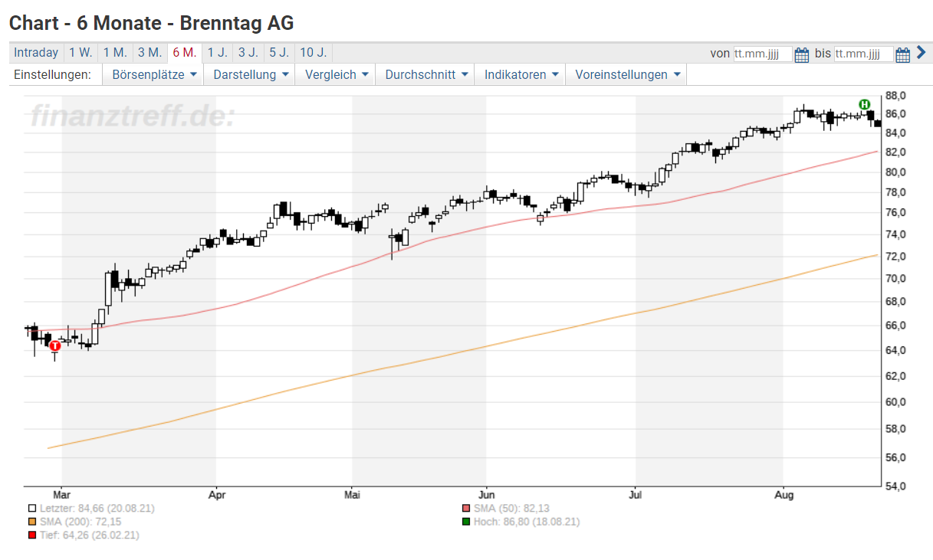Click the 64,0 price axis label

(896, 350)
